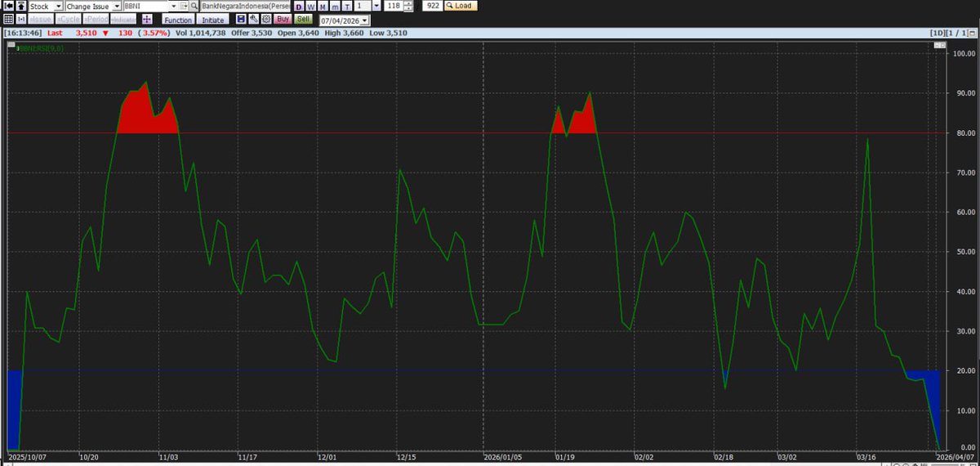Click the Cycle link-sync button

(x=68, y=20)
